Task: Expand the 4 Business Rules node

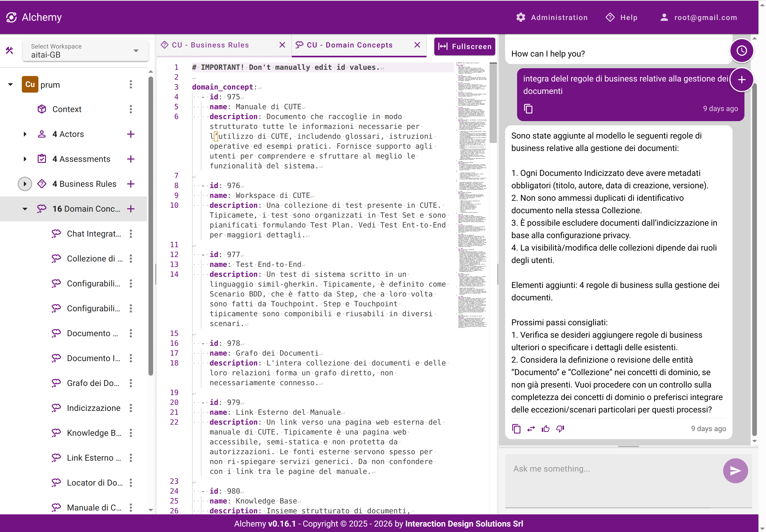Action: click(25, 184)
